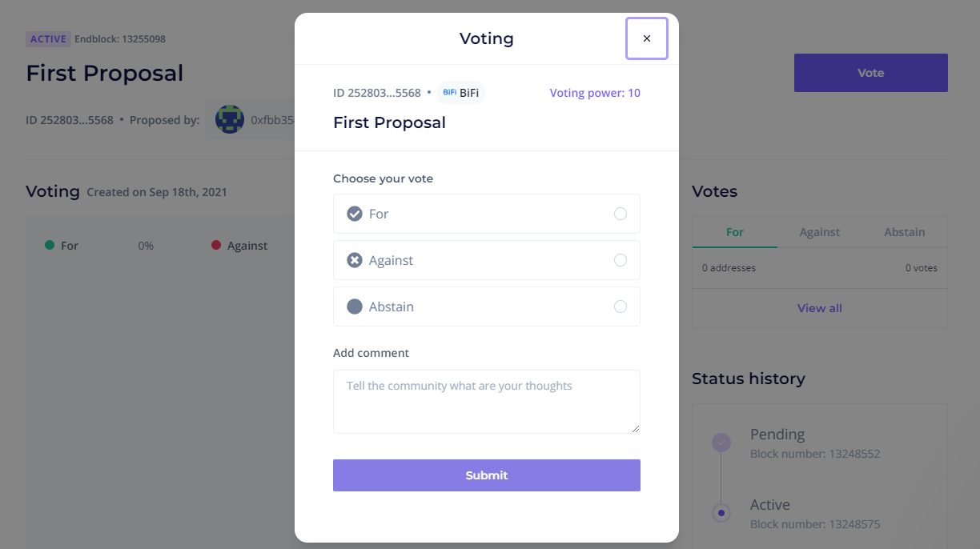The image size is (980, 549).
Task: Click the Active status marker dot
Action: point(721,512)
